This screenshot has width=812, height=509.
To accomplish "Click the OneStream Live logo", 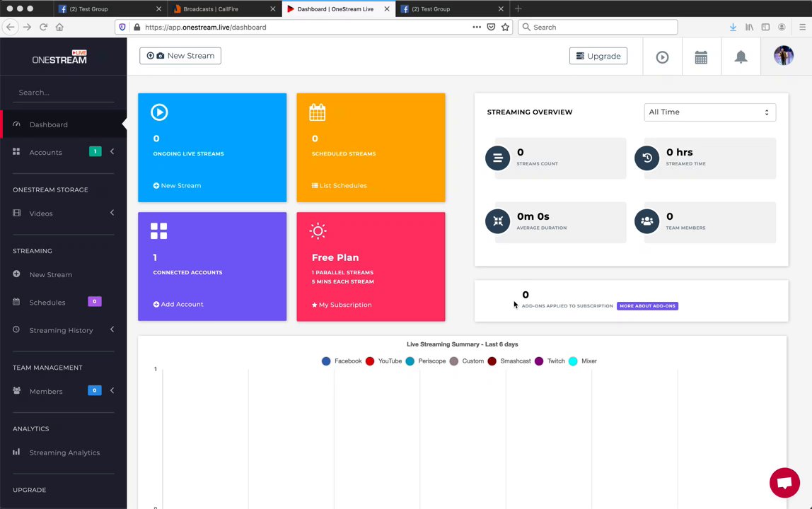I will (x=59, y=57).
